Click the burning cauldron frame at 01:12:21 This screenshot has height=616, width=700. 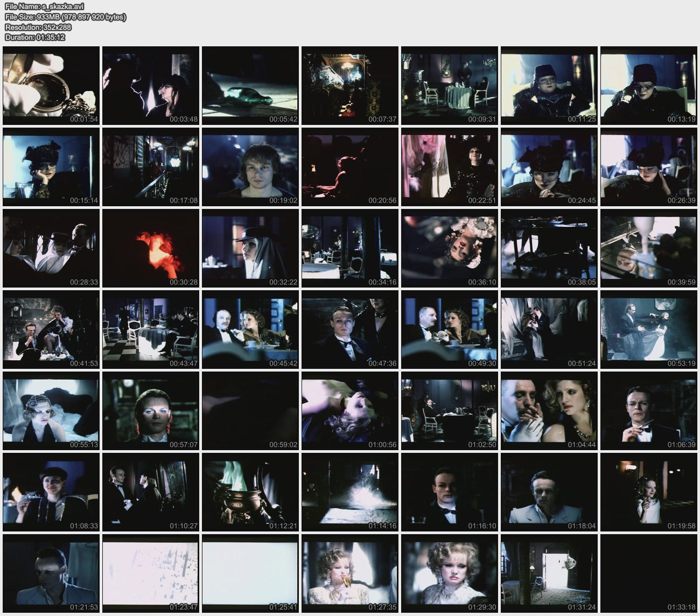tap(250, 492)
